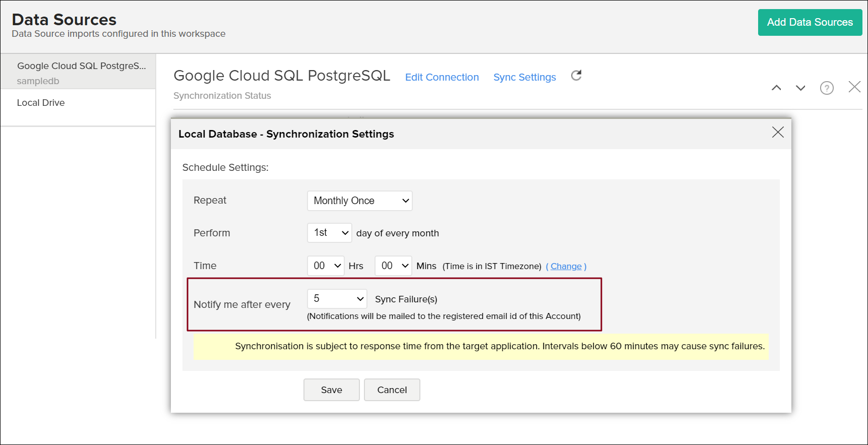This screenshot has height=445, width=868.
Task: Go to previous data source with up chevron
Action: (x=776, y=88)
